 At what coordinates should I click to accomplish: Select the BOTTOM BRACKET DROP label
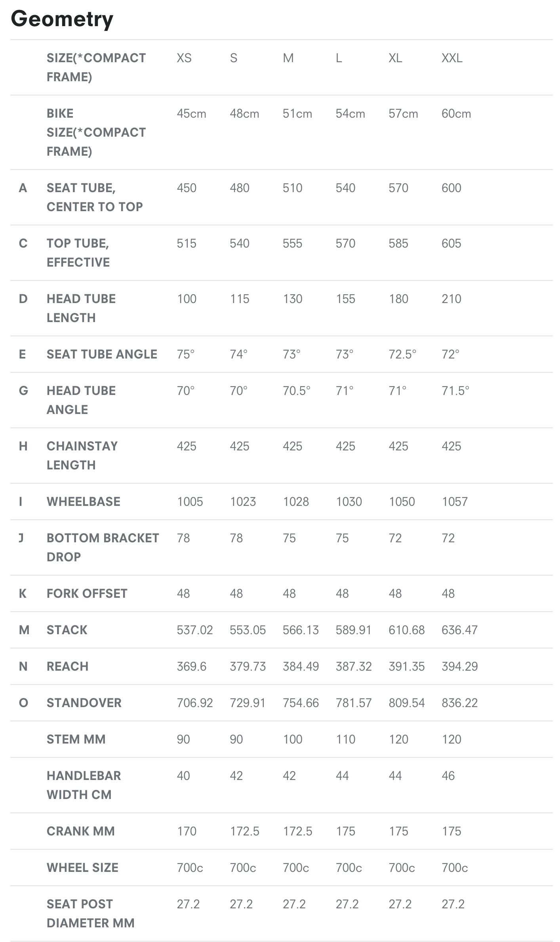pos(103,547)
